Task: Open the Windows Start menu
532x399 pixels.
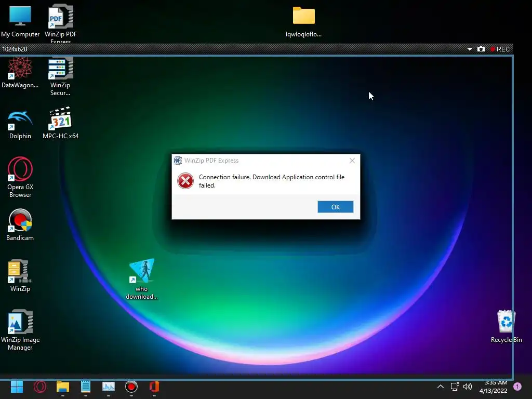Action: pyautogui.click(x=17, y=387)
